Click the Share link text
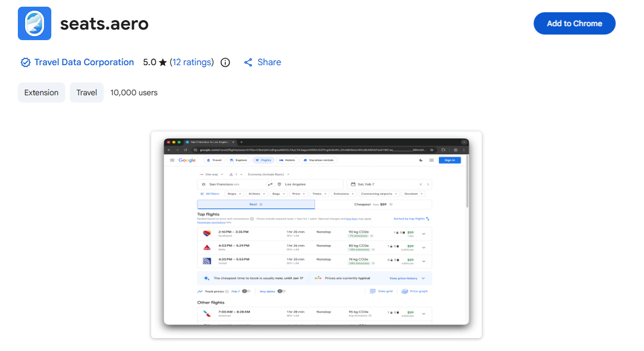 [269, 62]
